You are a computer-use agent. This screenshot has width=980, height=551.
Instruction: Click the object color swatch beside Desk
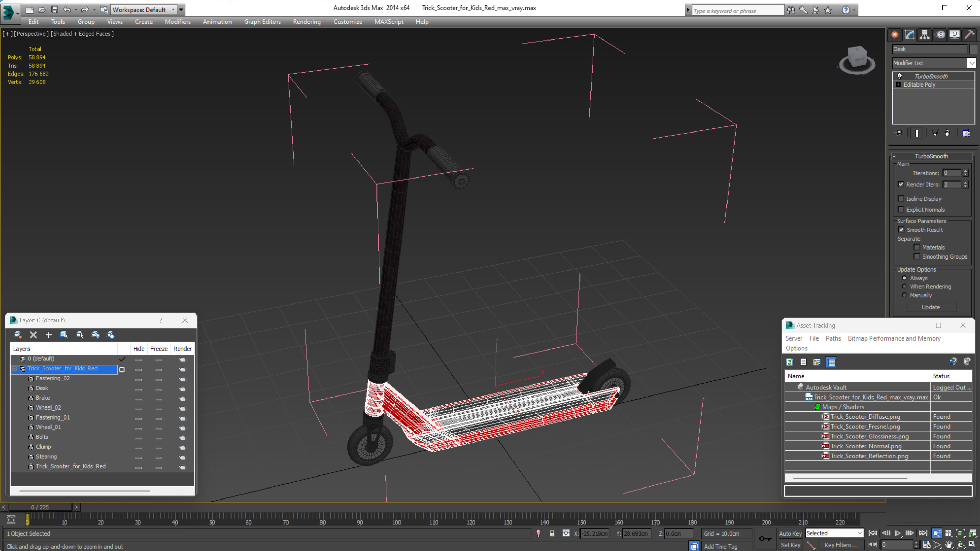(x=973, y=49)
